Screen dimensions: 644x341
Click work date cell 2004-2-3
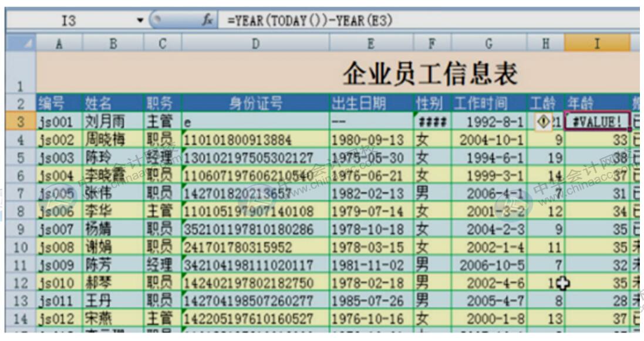pos(489,229)
